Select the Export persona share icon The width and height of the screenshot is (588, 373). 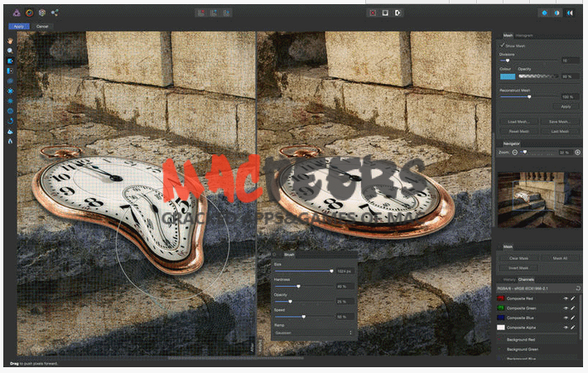[x=54, y=12]
